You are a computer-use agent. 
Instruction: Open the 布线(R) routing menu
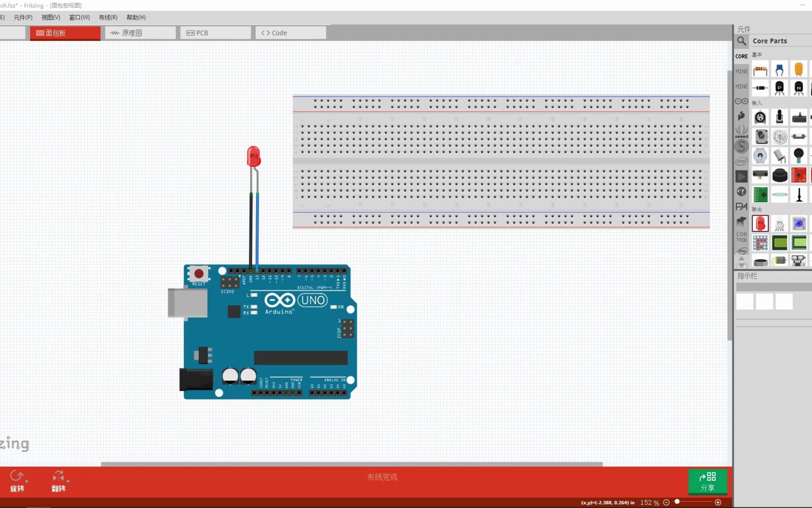(x=108, y=17)
